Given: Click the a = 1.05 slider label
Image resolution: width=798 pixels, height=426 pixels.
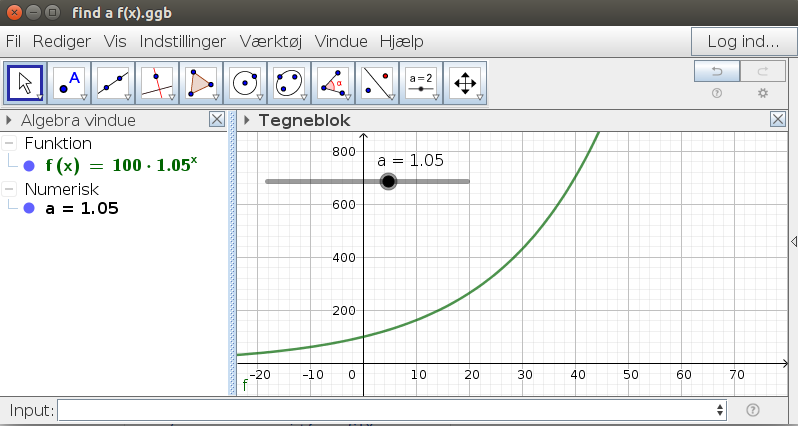Looking at the screenshot, I should click(410, 160).
